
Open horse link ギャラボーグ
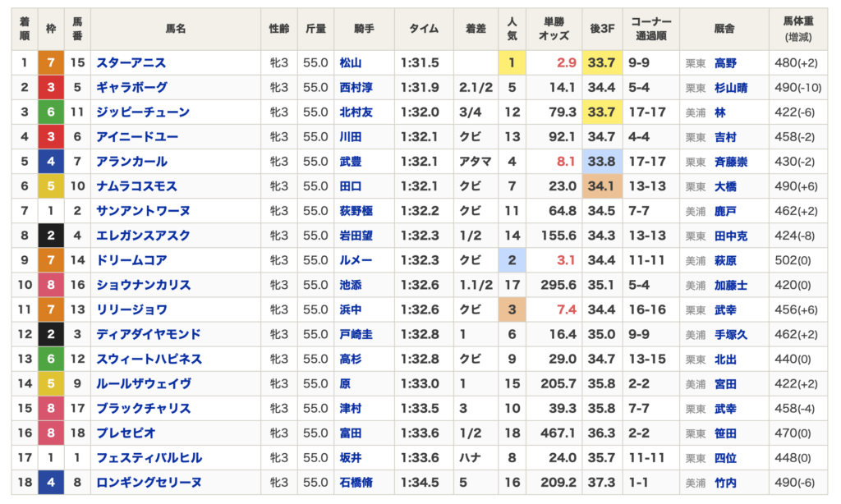click(x=132, y=87)
